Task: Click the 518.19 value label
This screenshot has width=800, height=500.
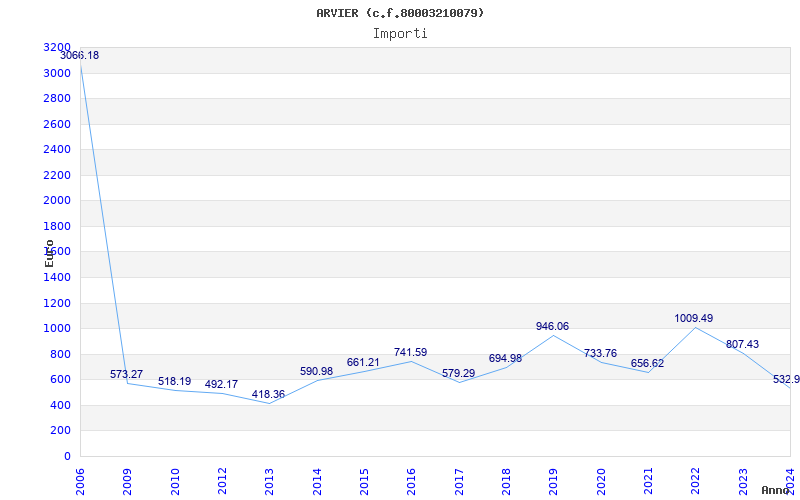Action: [x=174, y=382]
